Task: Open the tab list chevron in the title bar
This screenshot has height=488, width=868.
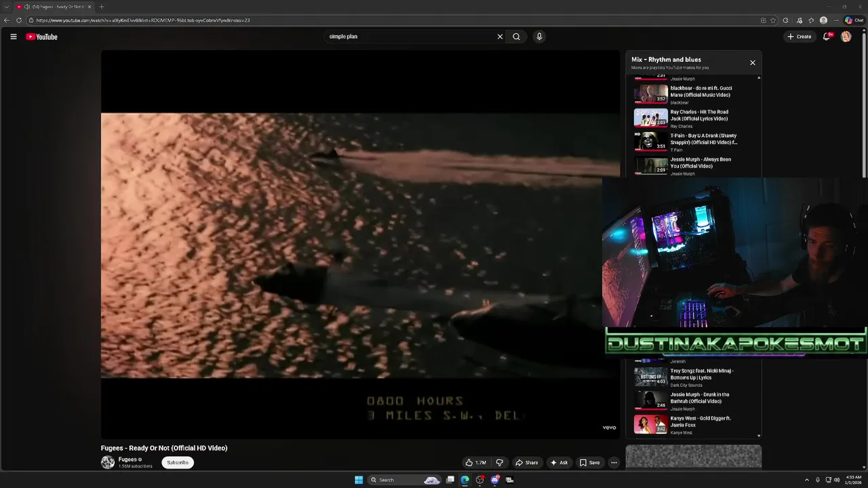Action: [7, 7]
